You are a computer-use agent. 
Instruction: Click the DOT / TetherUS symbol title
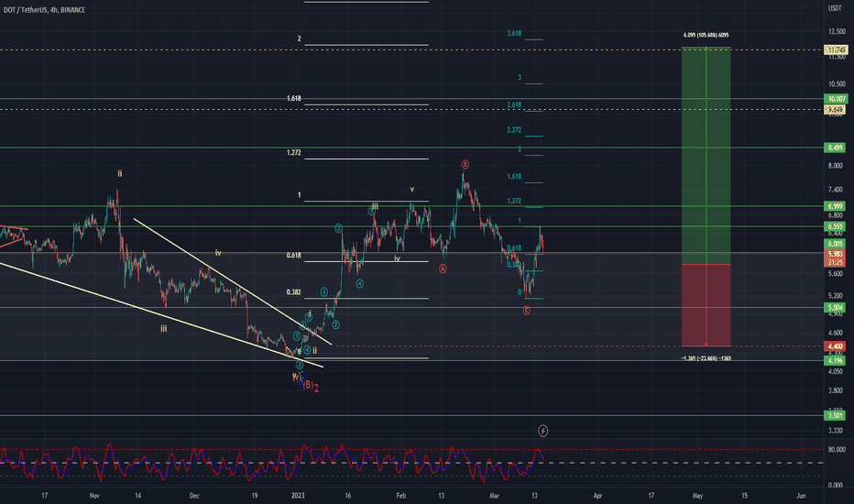point(44,10)
